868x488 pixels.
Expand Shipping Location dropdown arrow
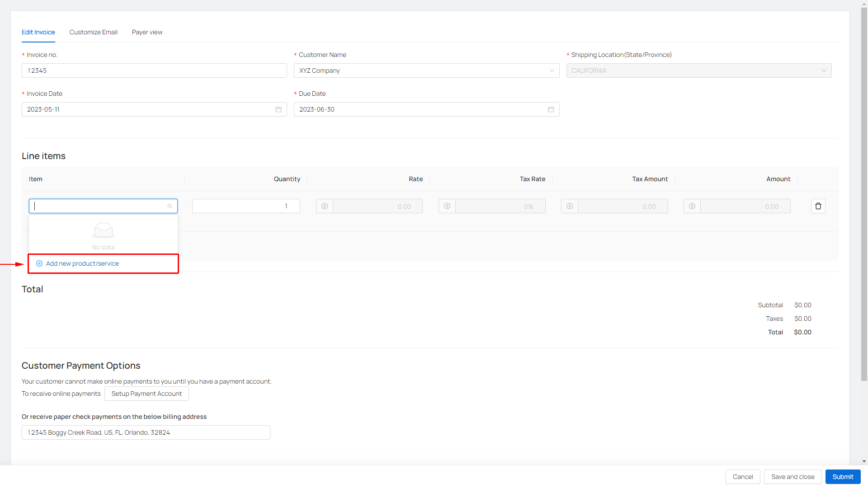coord(824,70)
